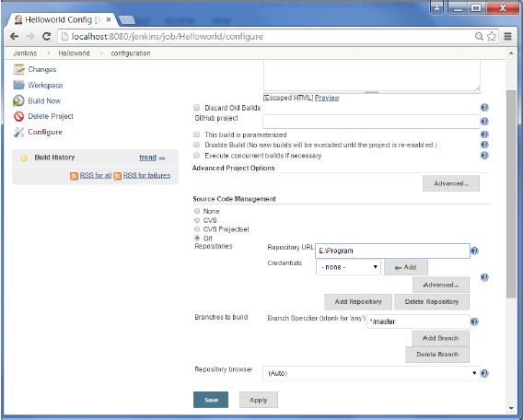The height and width of the screenshot is (420, 523).
Task: Click the Helloworld Config browser tab
Action: click(x=62, y=19)
